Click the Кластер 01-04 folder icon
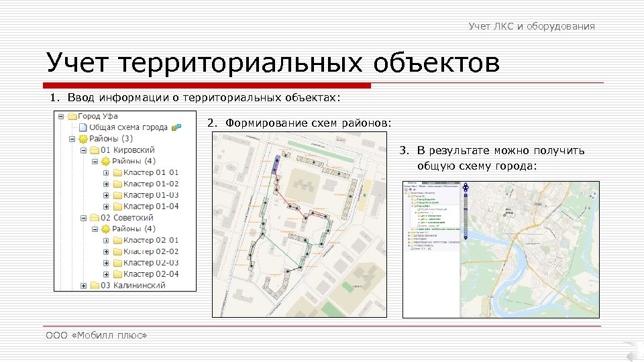Image resolution: width=644 pixels, height=362 pixels. click(118, 206)
